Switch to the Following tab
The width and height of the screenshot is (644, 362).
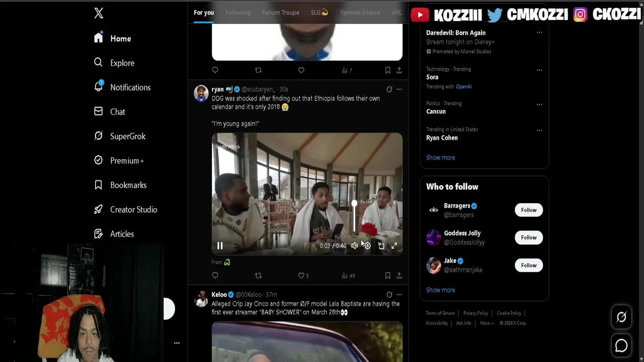pyautogui.click(x=238, y=13)
